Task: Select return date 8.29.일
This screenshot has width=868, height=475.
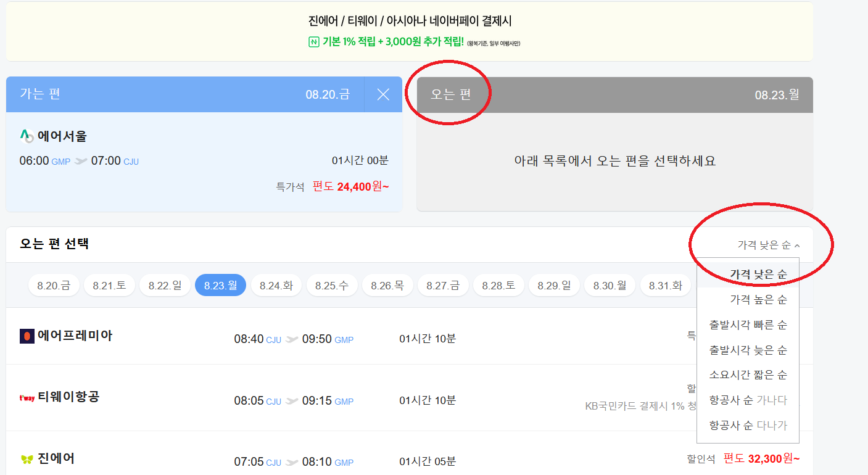Action: [554, 285]
